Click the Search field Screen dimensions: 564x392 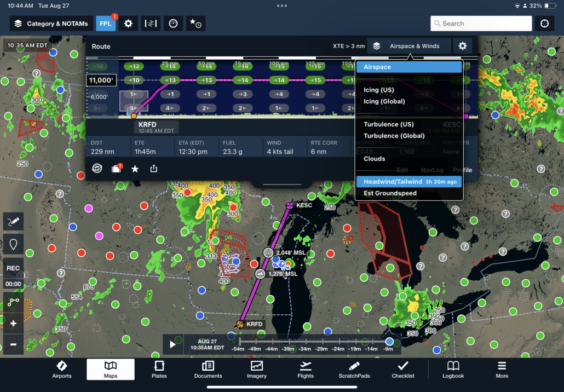tap(480, 23)
